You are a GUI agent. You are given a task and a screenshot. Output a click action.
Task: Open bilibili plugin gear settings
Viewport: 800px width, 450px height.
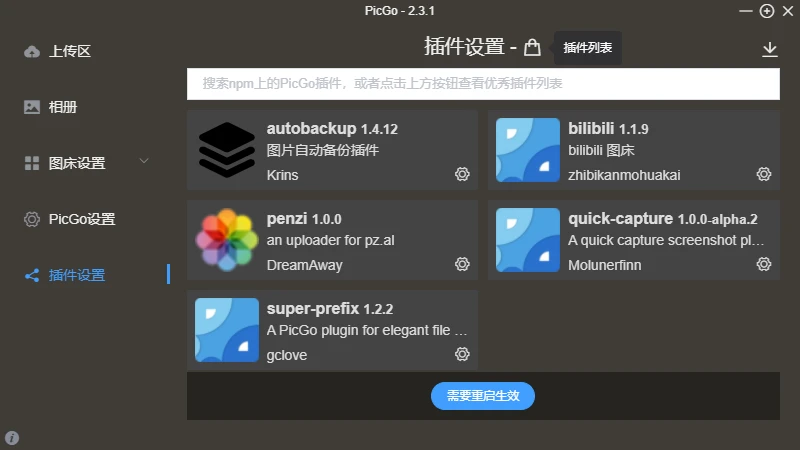[764, 174]
